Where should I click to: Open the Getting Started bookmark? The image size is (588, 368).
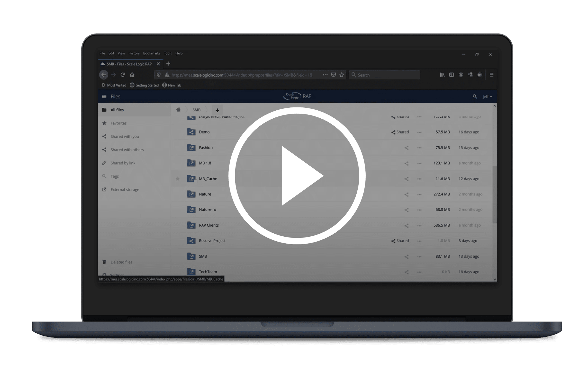click(x=144, y=85)
